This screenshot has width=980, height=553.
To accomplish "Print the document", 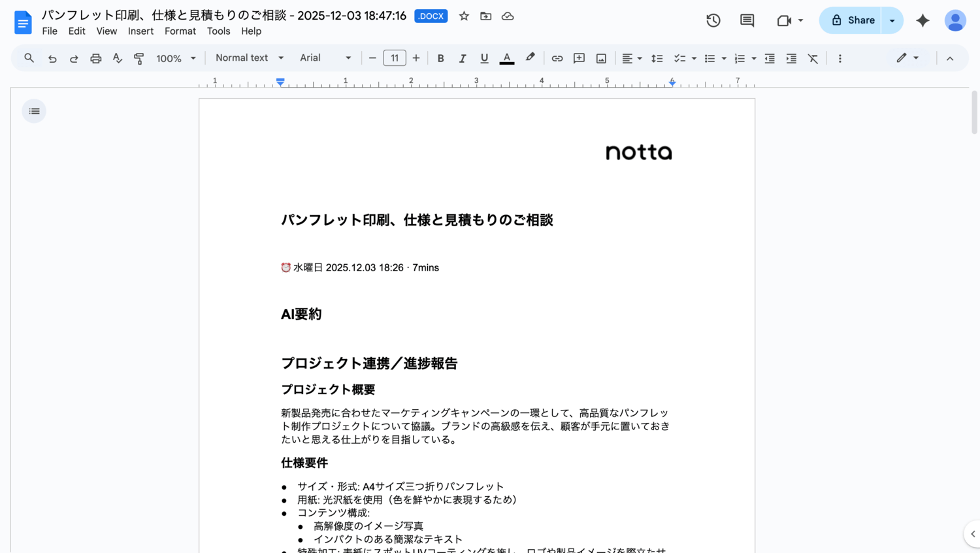I will pyautogui.click(x=96, y=58).
